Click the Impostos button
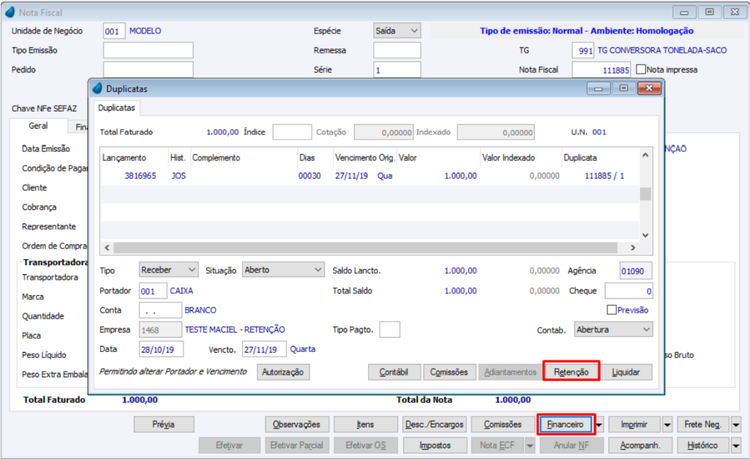Image resolution: width=750 pixels, height=459 pixels. tap(435, 445)
